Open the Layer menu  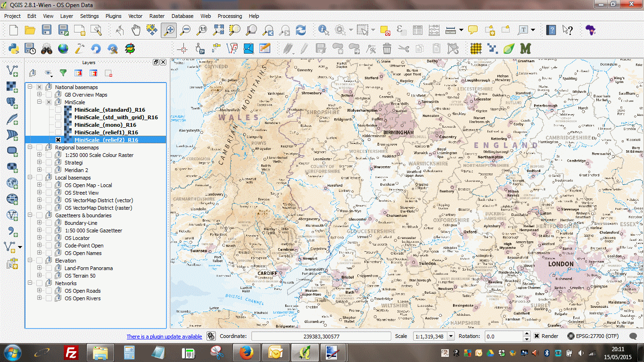click(x=66, y=16)
